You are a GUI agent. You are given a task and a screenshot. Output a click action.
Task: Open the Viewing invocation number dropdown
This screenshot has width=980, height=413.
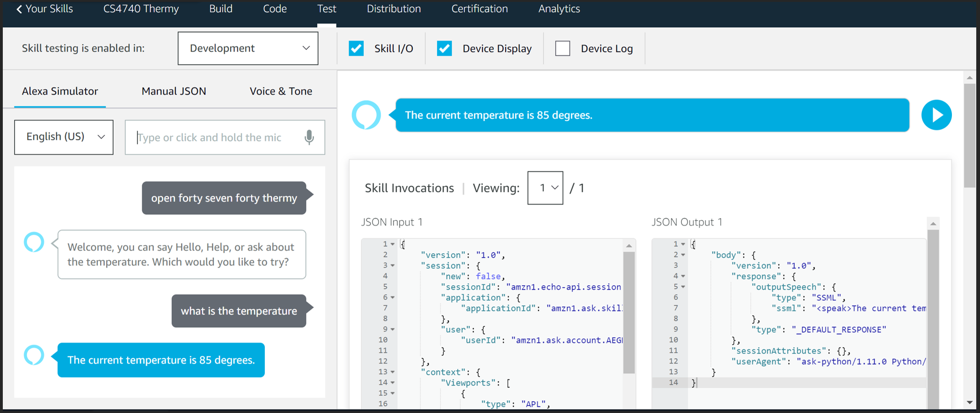pos(545,188)
